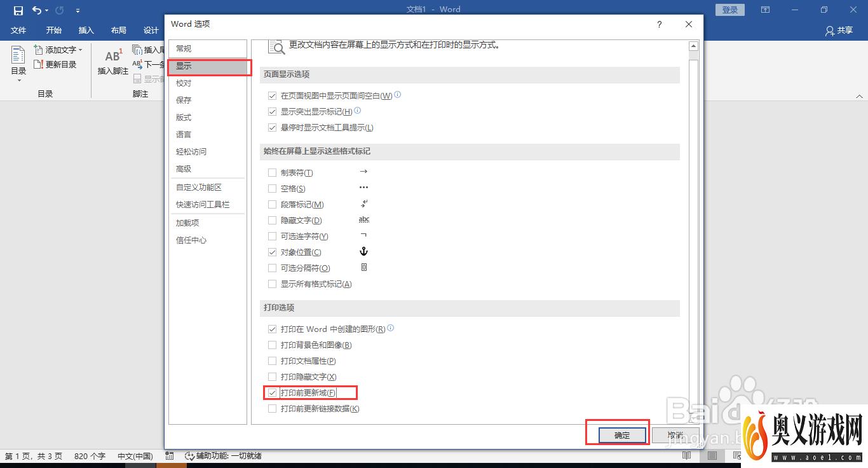Collapse the ribbon with the chevron

859,95
